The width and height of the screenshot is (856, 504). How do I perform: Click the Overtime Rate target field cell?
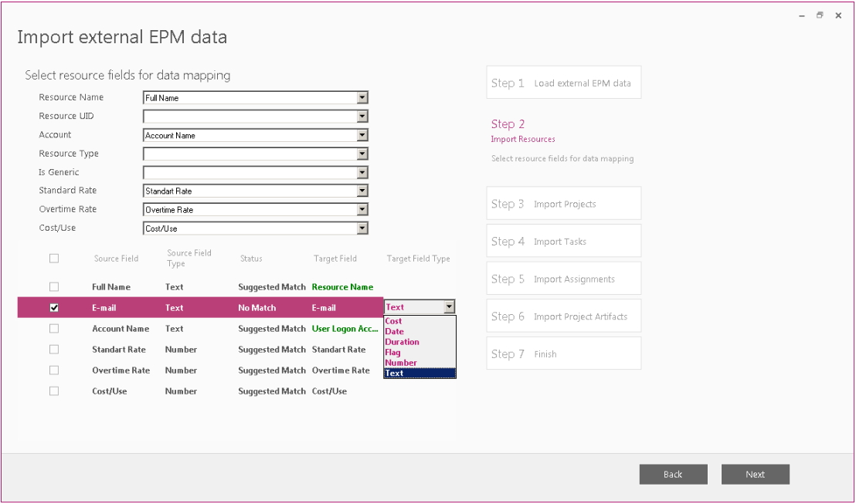341,370
